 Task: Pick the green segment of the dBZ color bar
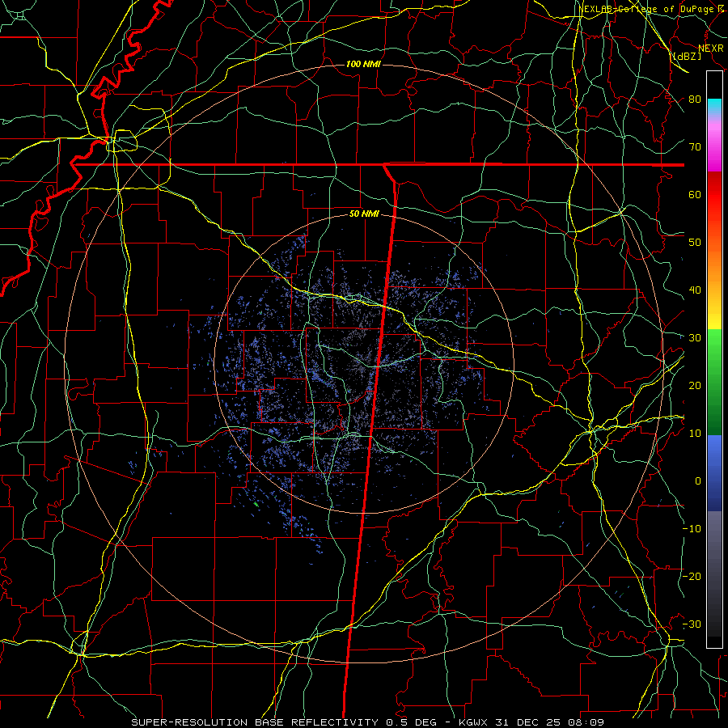pos(714,382)
